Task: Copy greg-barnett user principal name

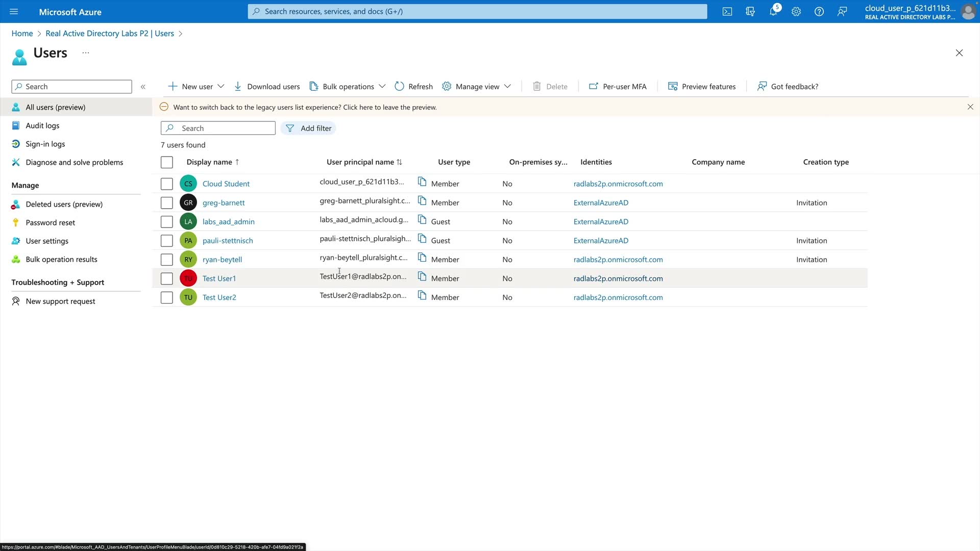Action: [422, 201]
